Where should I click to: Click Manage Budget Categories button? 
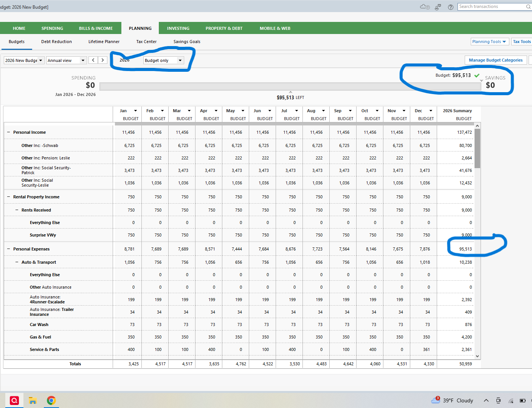click(x=495, y=60)
